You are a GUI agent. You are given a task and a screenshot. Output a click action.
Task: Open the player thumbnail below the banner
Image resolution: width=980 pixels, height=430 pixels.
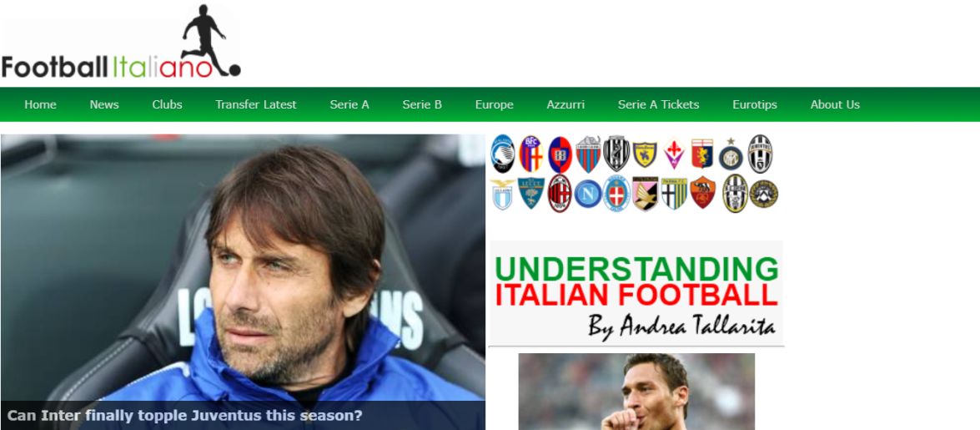636,392
